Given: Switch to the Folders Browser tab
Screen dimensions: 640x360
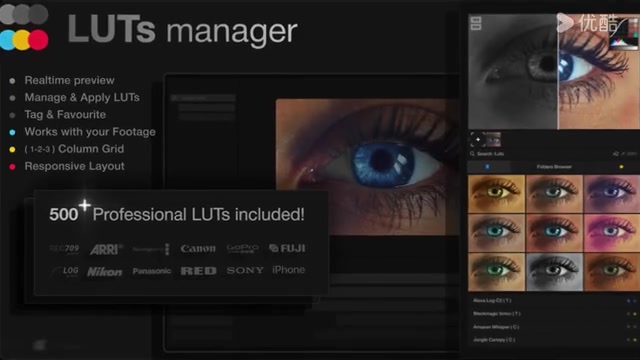Looking at the screenshot, I should click(x=554, y=167).
